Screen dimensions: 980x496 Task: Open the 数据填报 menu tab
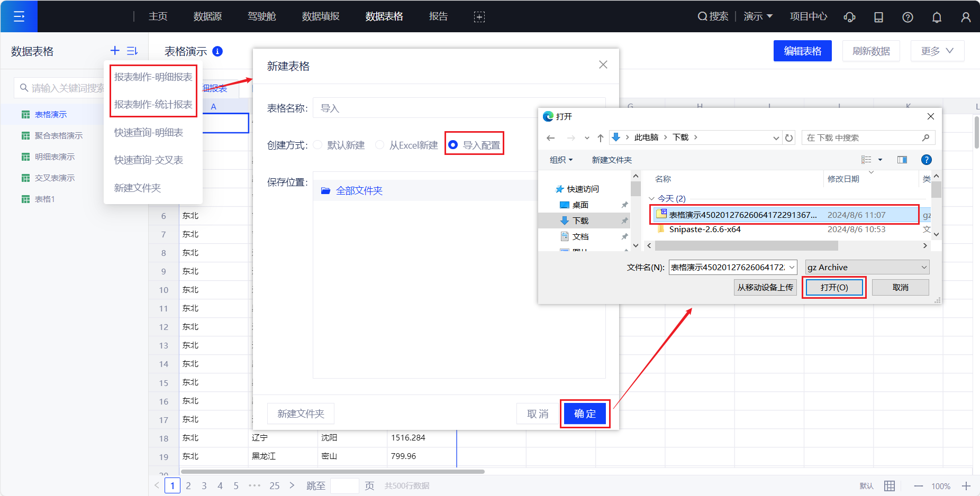coord(321,16)
